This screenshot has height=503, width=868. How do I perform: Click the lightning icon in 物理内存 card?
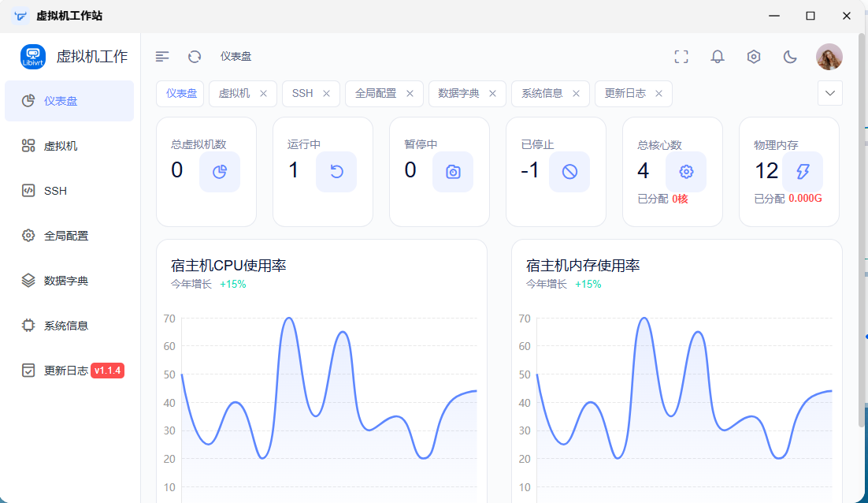coord(803,172)
